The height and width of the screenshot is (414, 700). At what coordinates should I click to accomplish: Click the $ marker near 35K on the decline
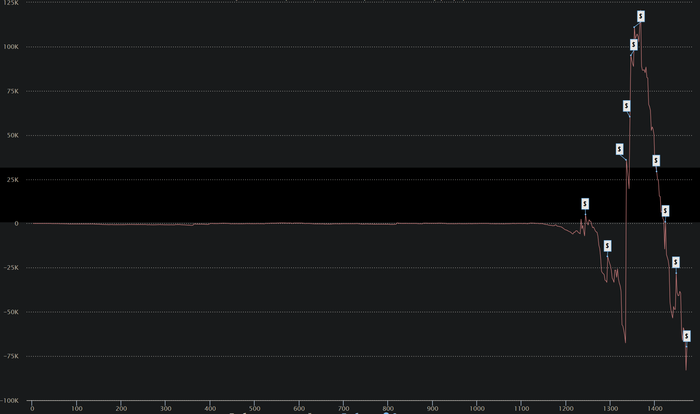click(656, 160)
